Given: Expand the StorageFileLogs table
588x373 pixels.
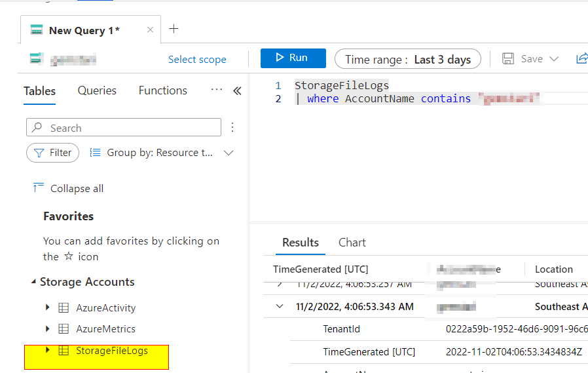Looking at the screenshot, I should click(48, 350).
